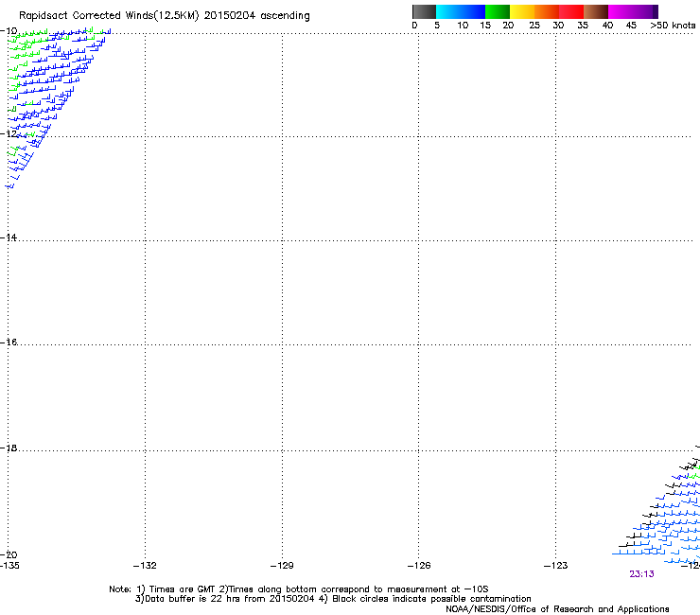Click the -16 latitude label
The height and width of the screenshot is (615, 700).
tap(9, 343)
